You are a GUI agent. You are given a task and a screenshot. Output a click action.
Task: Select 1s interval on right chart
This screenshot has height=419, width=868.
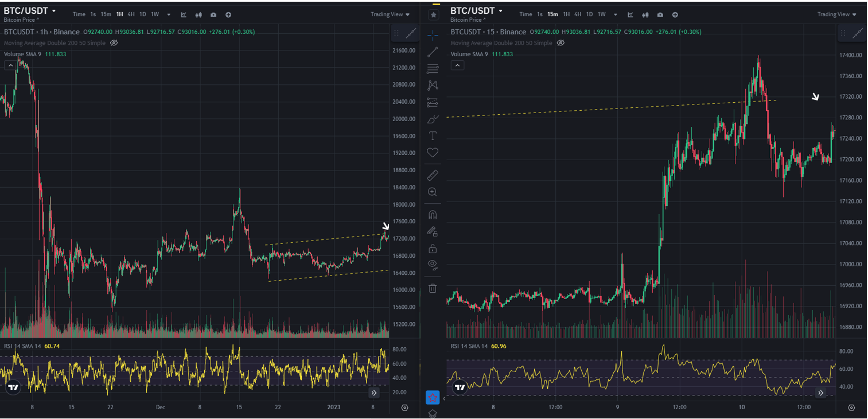540,14
